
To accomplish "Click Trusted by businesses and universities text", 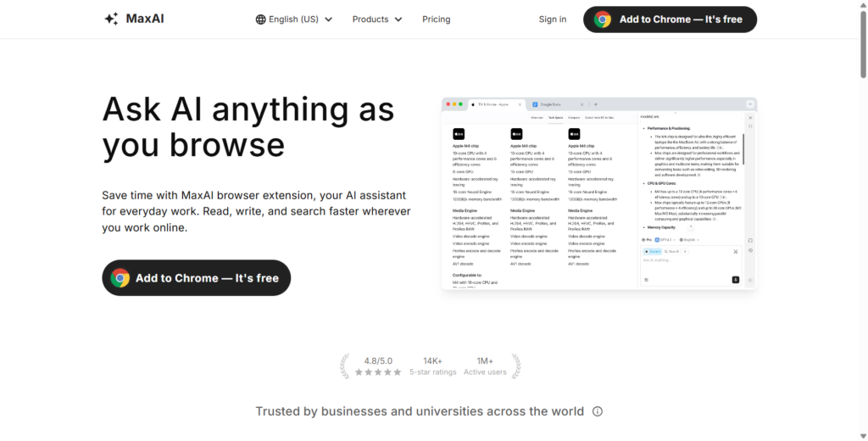I will coord(420,411).
